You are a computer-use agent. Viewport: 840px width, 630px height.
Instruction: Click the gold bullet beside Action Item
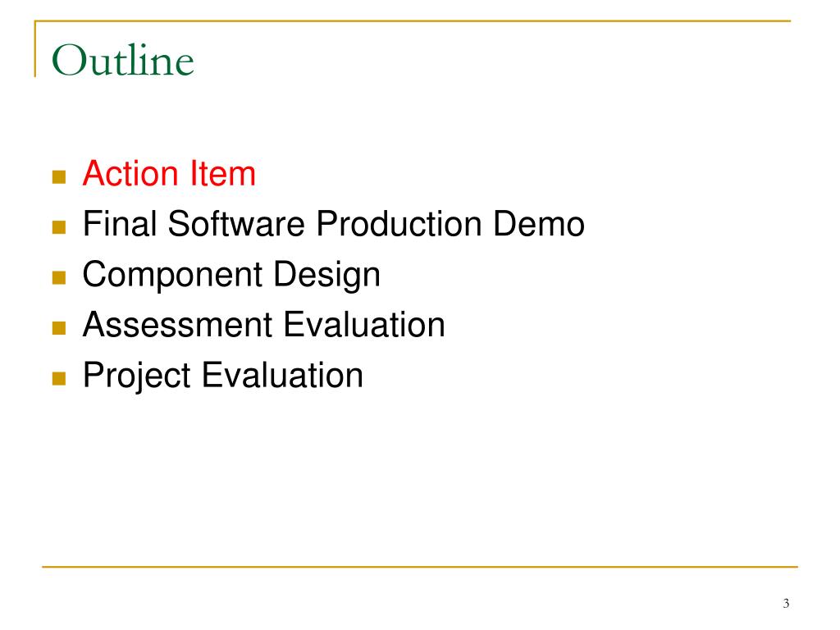(x=59, y=177)
